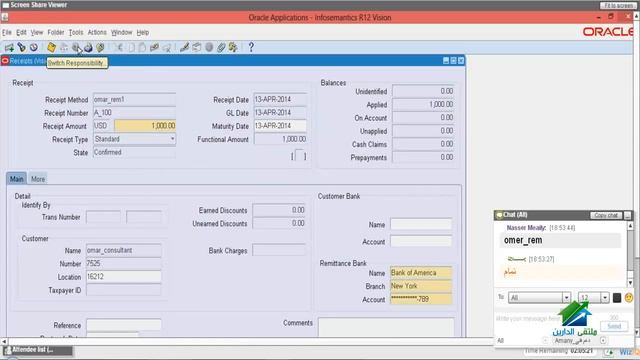
Task: Click the Find flashlight toolbar icon
Action: pos(21,47)
